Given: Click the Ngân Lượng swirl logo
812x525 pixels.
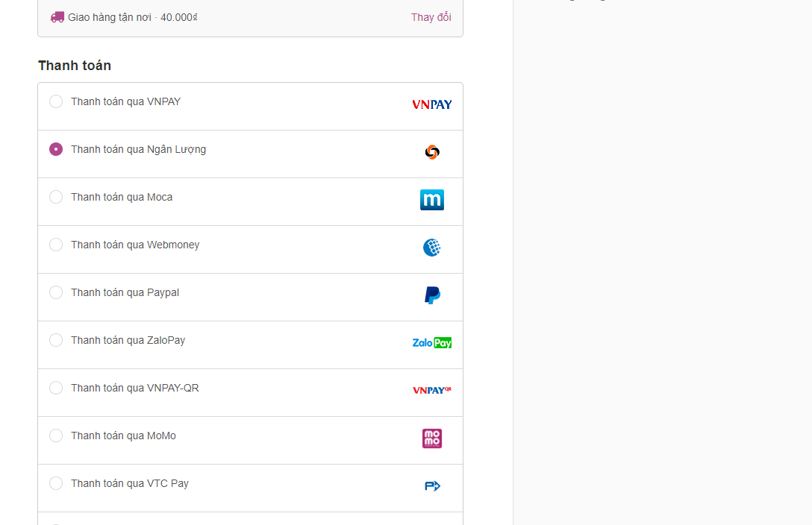Looking at the screenshot, I should click(x=432, y=152).
